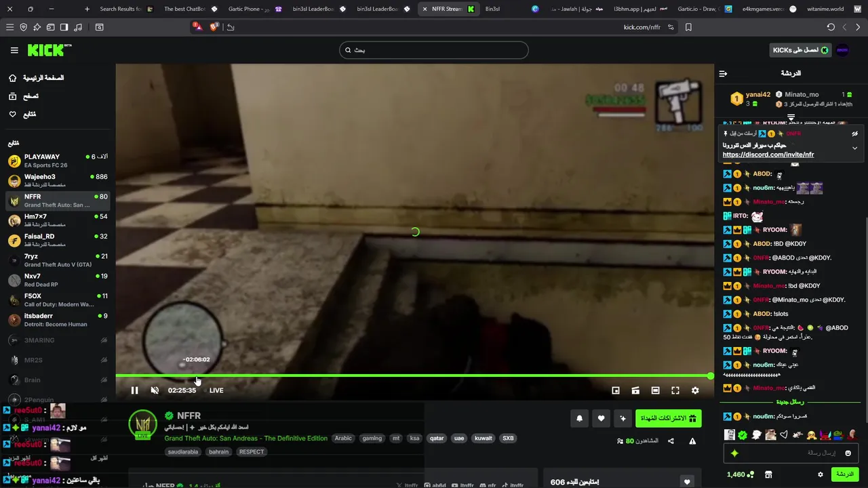Viewport: 868px width, 488px height.
Task: Expand the pinned message chevron
Action: (x=854, y=148)
